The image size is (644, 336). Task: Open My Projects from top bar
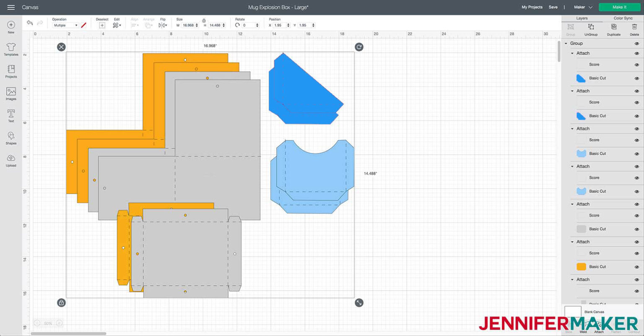(532, 7)
